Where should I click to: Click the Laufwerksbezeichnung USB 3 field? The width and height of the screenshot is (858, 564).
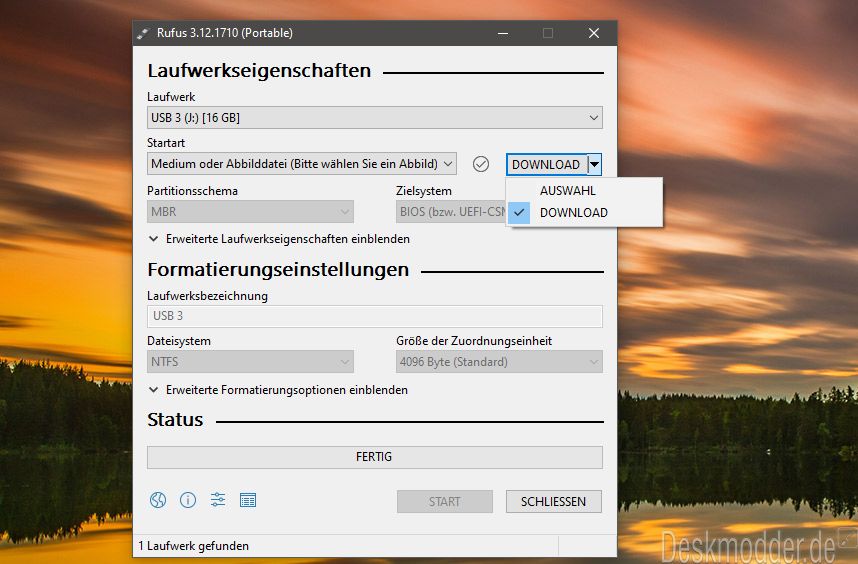point(375,316)
